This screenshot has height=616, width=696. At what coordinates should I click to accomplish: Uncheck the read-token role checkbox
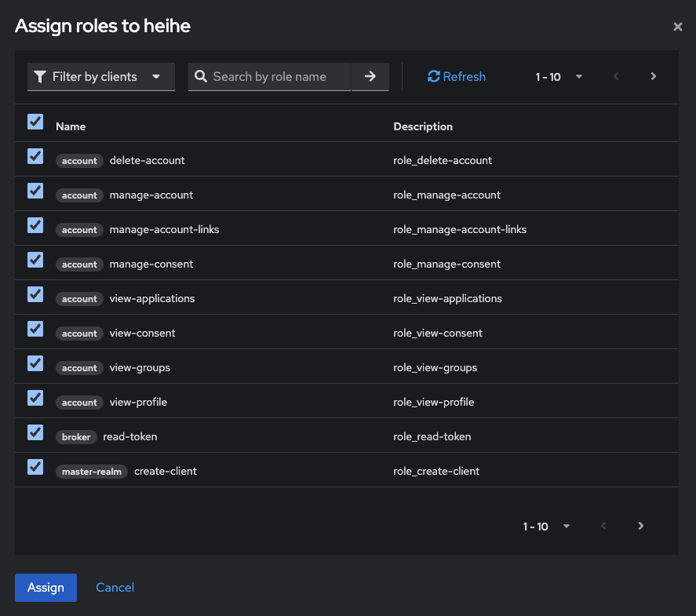pyautogui.click(x=35, y=432)
